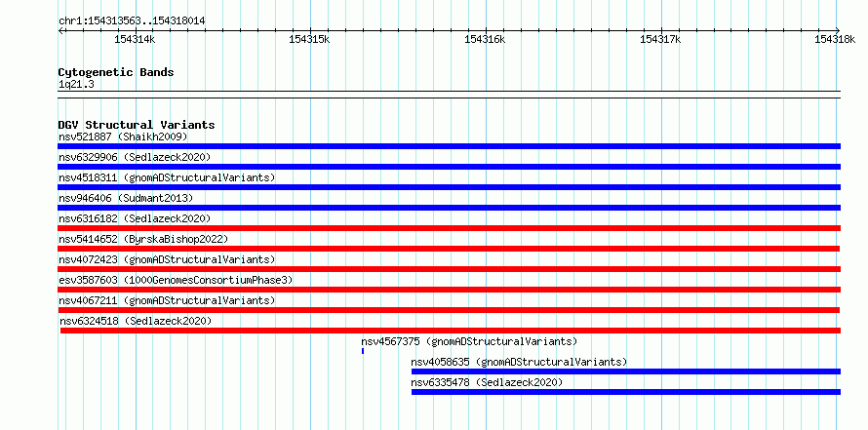The image size is (868, 430).
Task: Click the red bar under nsv6316182
Action: pyautogui.click(x=449, y=228)
